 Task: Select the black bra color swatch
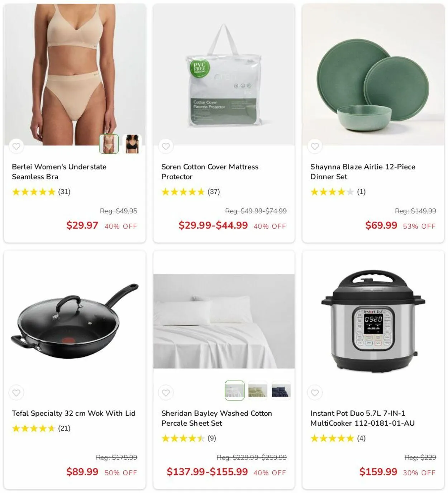click(x=132, y=144)
